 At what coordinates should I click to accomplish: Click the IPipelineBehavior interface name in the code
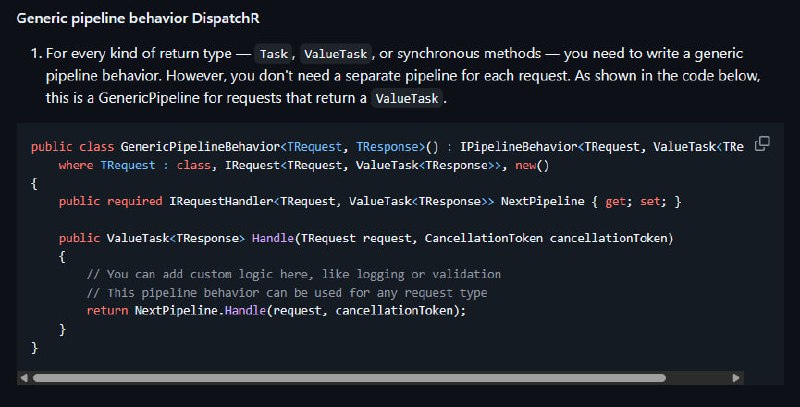click(x=518, y=147)
